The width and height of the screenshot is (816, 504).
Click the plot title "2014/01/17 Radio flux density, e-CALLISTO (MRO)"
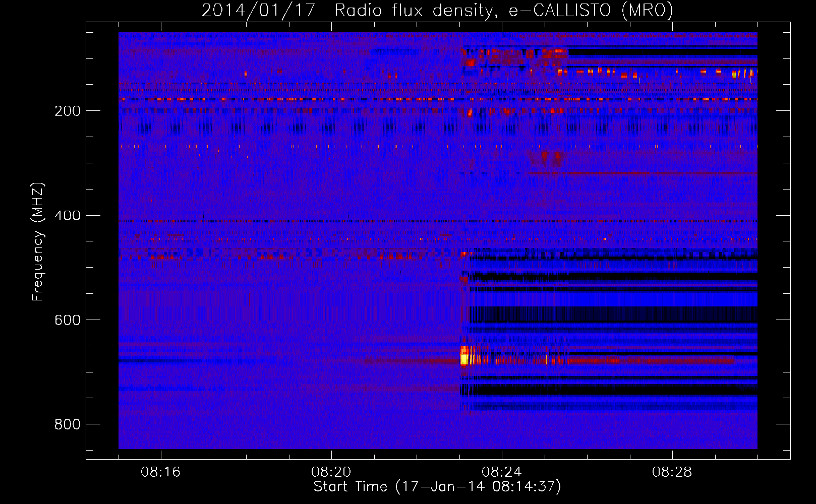tap(437, 11)
